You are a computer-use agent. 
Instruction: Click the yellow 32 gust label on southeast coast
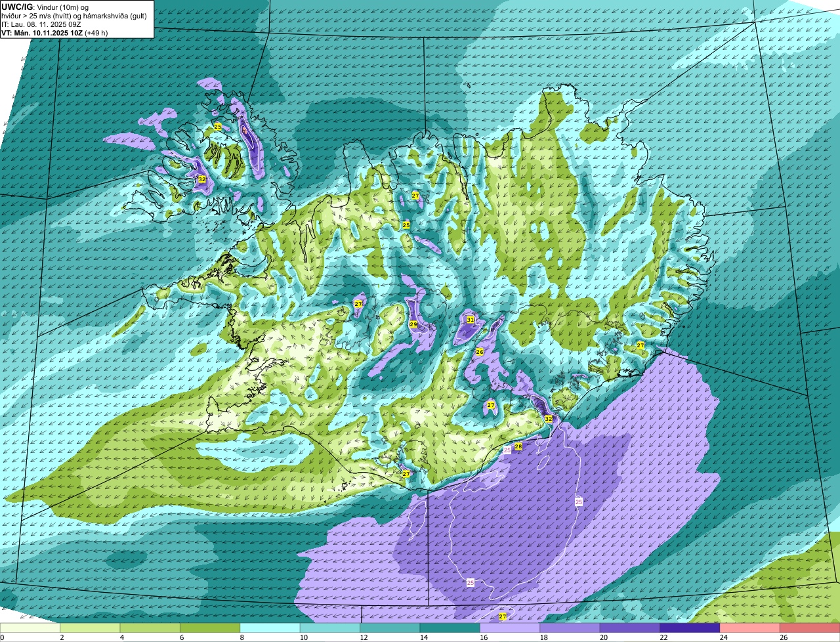point(549,418)
